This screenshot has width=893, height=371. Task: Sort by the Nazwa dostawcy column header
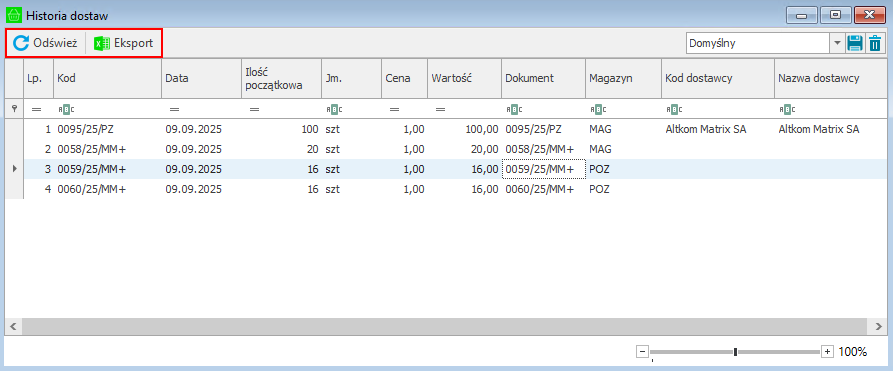831,79
